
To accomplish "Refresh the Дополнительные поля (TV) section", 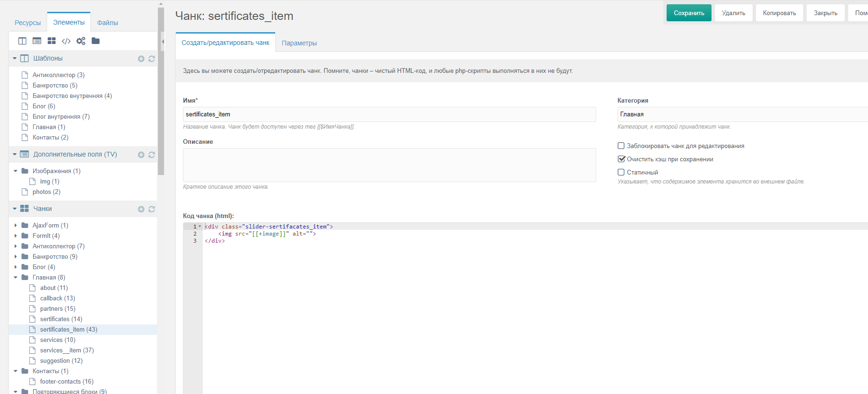I will pyautogui.click(x=152, y=155).
